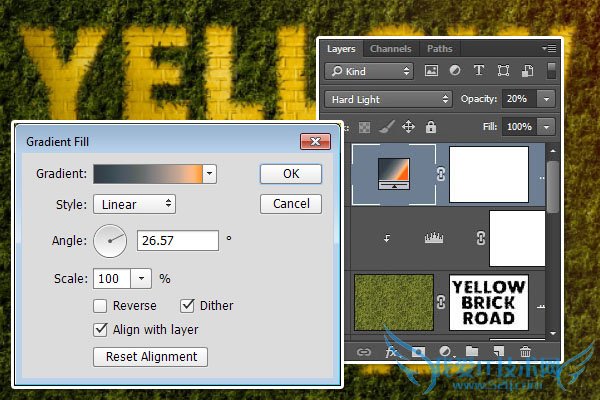Click the Layers panel scroll down arrow
This screenshot has height=400, width=600.
tap(553, 333)
